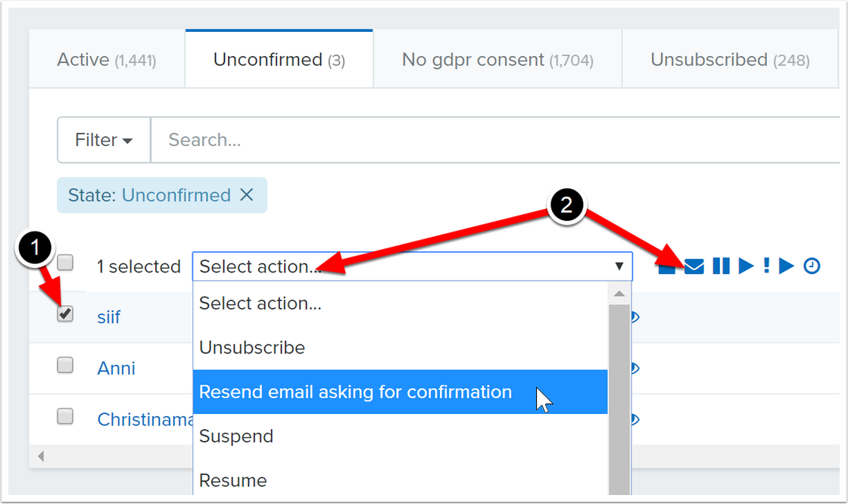Open the siif subscriber link
The width and height of the screenshot is (848, 504).
(109, 317)
